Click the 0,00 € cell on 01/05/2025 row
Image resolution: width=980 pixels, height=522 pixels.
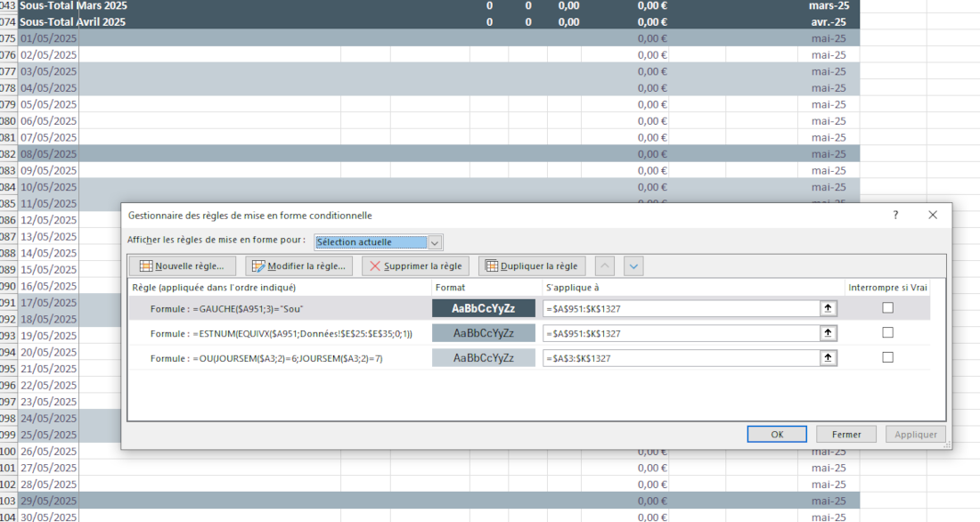point(625,38)
